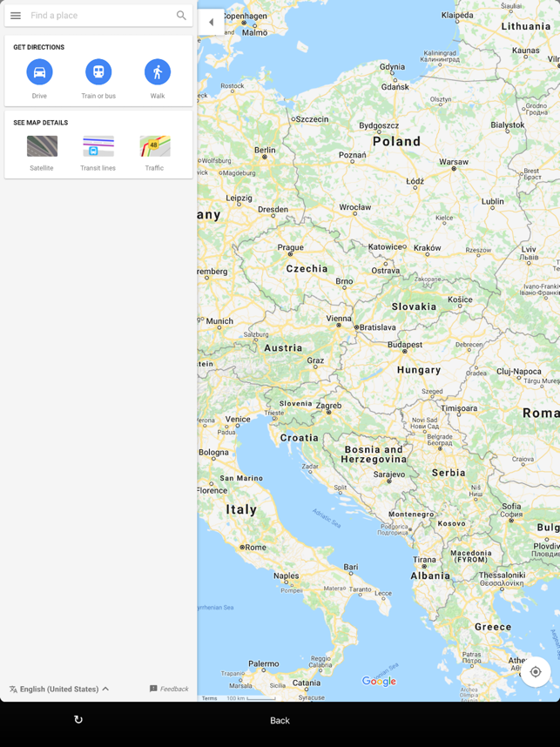560x747 pixels.
Task: Click the Tirana city label
Action: click(424, 560)
